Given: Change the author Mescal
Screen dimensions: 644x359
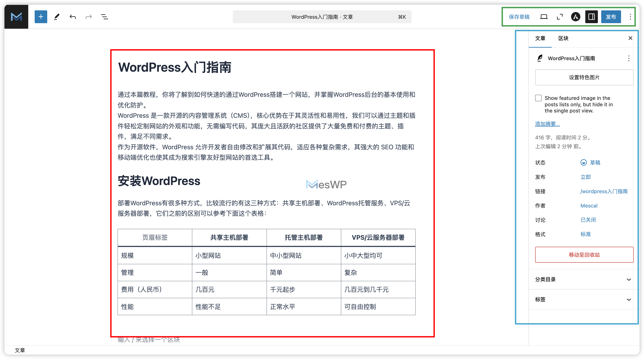Looking at the screenshot, I should tap(589, 206).
